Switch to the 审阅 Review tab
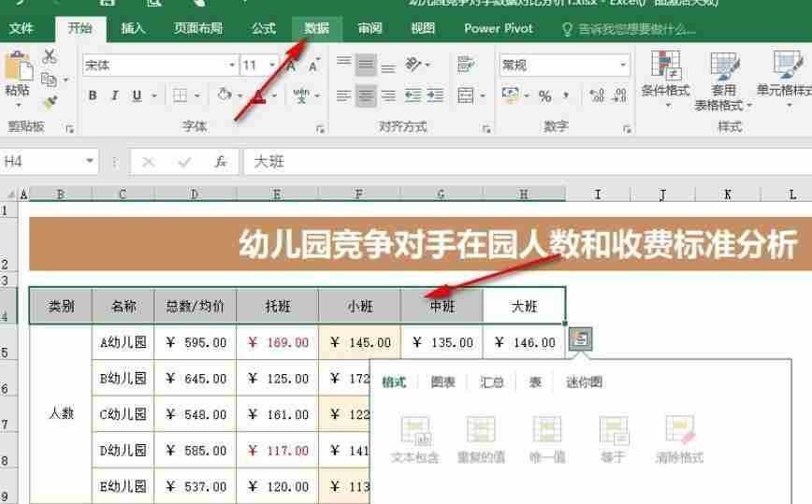 pos(370,28)
